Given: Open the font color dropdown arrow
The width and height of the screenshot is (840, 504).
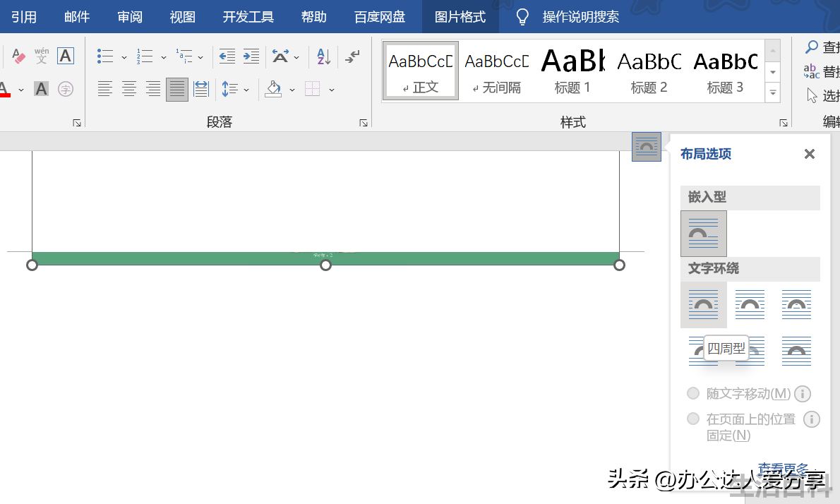Looking at the screenshot, I should click(21, 90).
